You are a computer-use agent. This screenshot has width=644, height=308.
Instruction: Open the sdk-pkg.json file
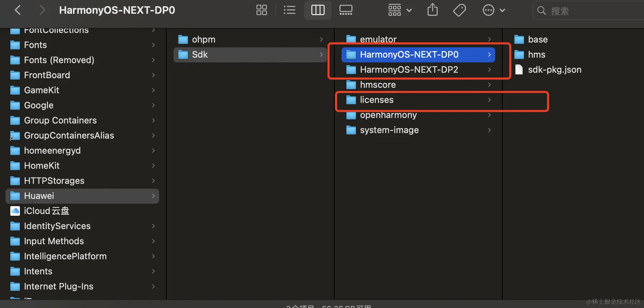coord(554,70)
